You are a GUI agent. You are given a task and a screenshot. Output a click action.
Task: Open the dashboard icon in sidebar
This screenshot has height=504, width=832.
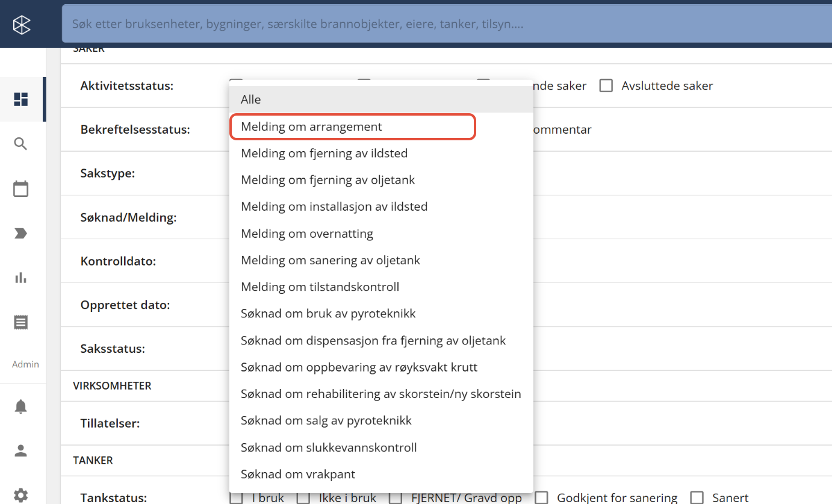pyautogui.click(x=21, y=99)
